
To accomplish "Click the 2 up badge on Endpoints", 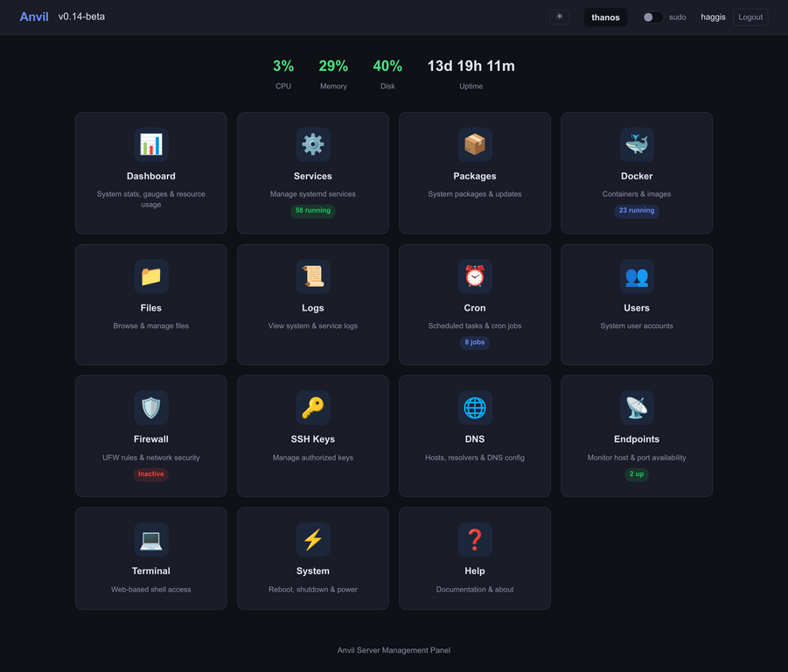I will tap(636, 474).
